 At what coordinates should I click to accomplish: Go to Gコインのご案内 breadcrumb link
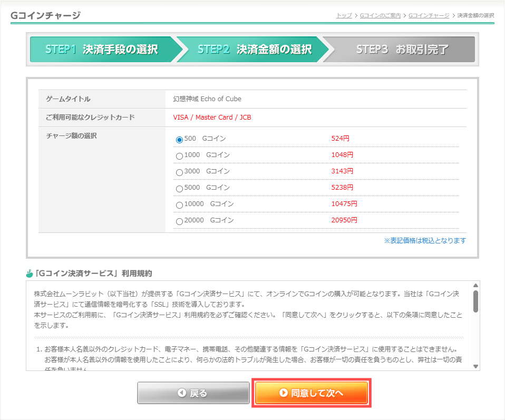click(381, 15)
